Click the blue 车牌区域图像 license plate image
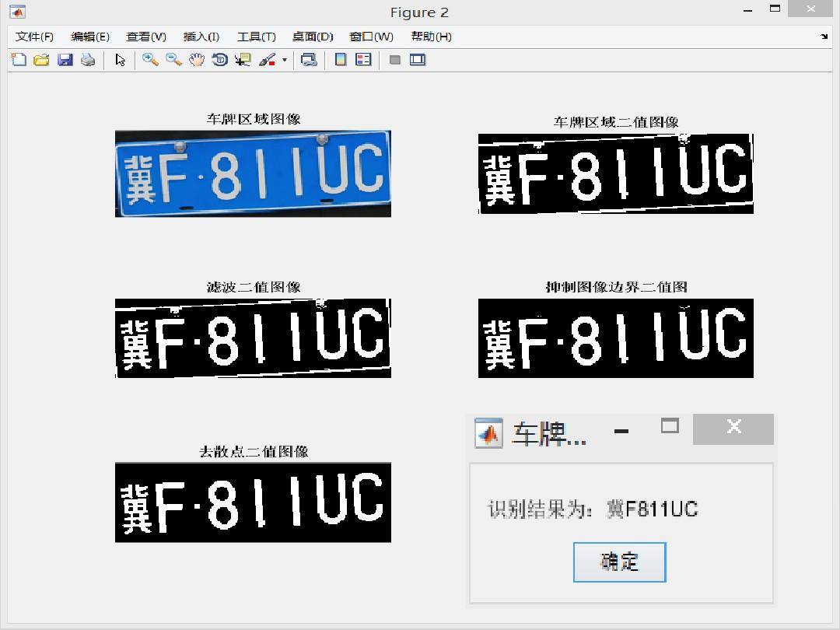Viewport: 840px width, 630px height. (253, 173)
